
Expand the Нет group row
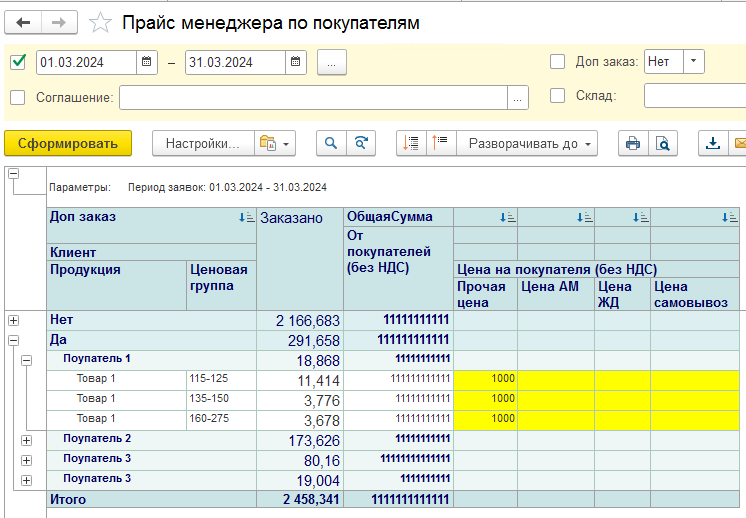[14, 321]
